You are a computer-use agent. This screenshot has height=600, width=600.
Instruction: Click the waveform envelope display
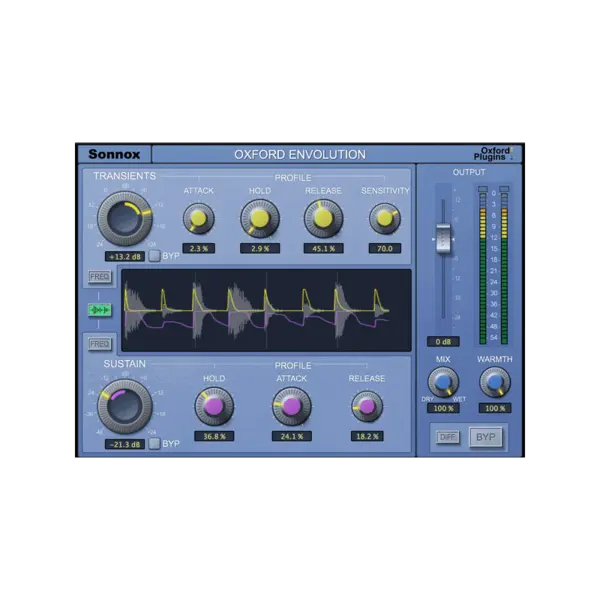tap(266, 310)
